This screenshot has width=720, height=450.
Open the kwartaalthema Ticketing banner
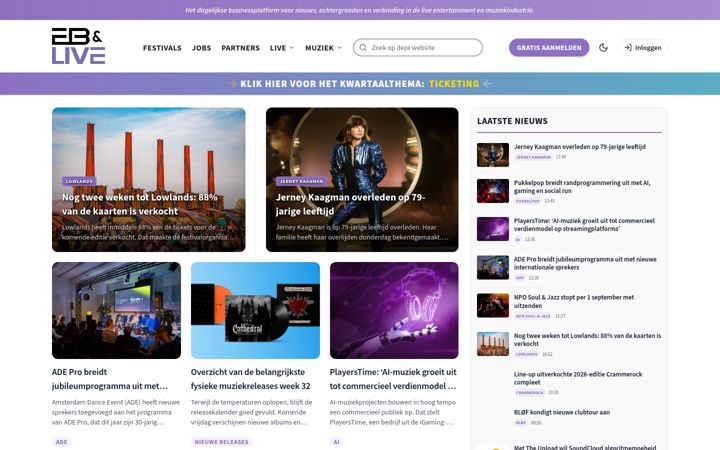click(x=360, y=84)
